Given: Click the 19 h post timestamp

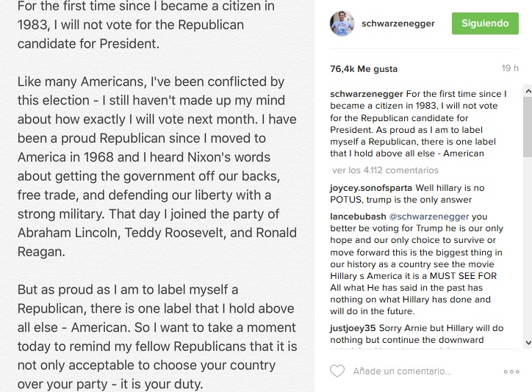Looking at the screenshot, I should [510, 69].
